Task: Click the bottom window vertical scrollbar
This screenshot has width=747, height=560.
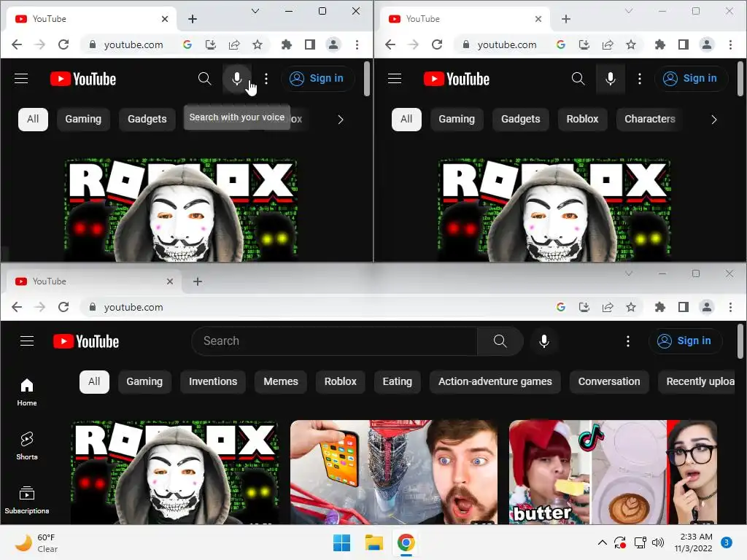Action: [740, 341]
